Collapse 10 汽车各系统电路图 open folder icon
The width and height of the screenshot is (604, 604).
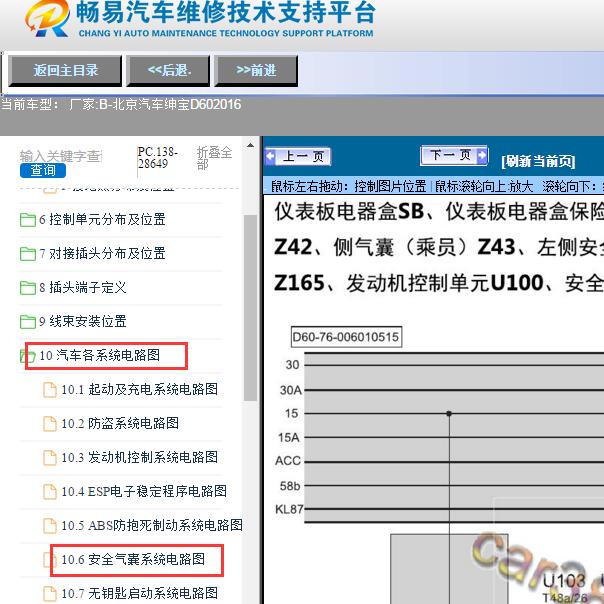tap(26, 356)
